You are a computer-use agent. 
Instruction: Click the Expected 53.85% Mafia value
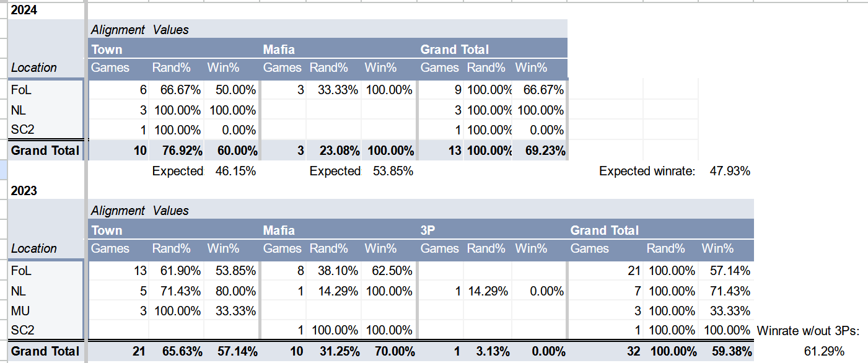point(392,171)
